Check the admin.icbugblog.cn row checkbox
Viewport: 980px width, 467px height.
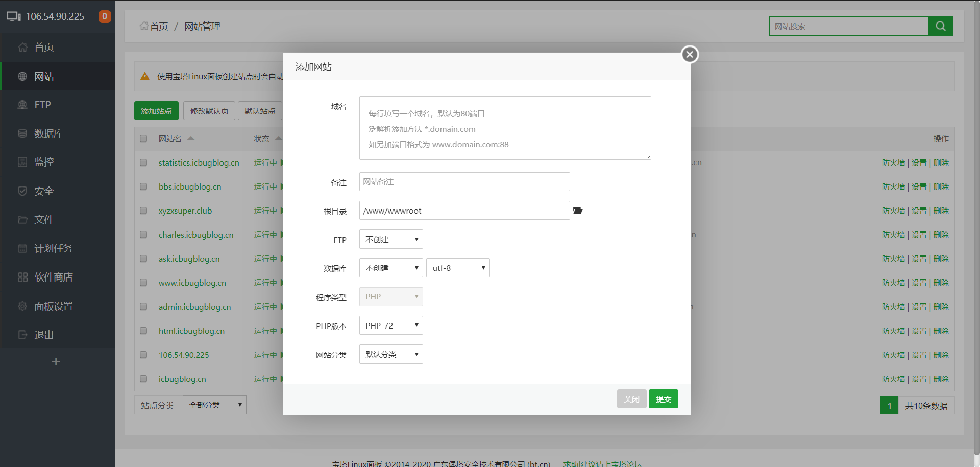click(x=143, y=307)
